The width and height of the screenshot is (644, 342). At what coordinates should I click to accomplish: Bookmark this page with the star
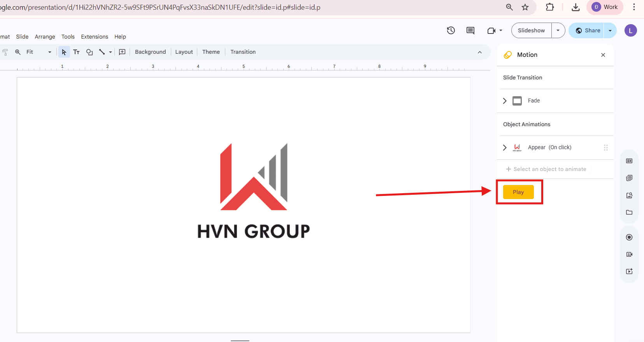(x=525, y=7)
